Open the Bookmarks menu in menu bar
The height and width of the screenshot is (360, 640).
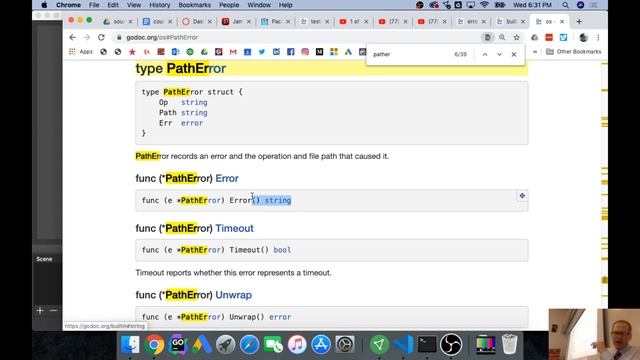(x=195, y=5)
